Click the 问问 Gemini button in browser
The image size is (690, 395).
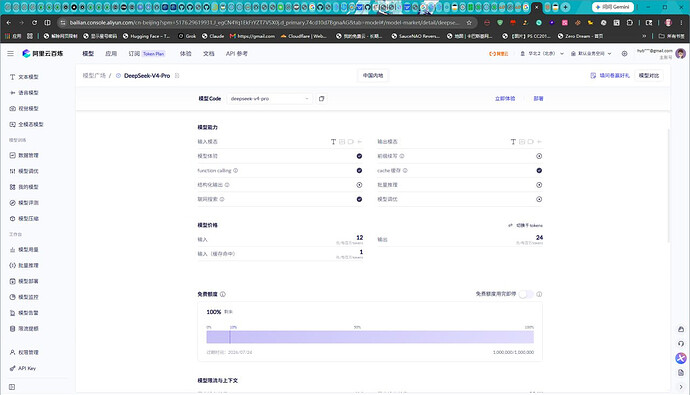[613, 7]
